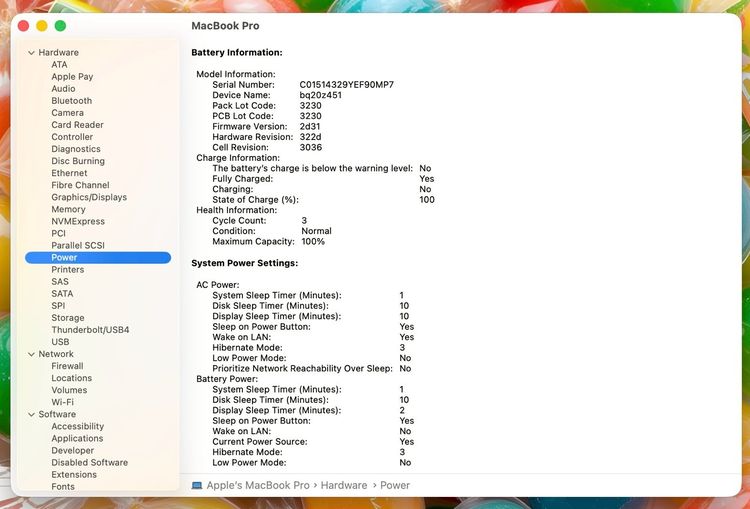Open the Developer entry
Screen dimensions: 750x509
point(73,450)
